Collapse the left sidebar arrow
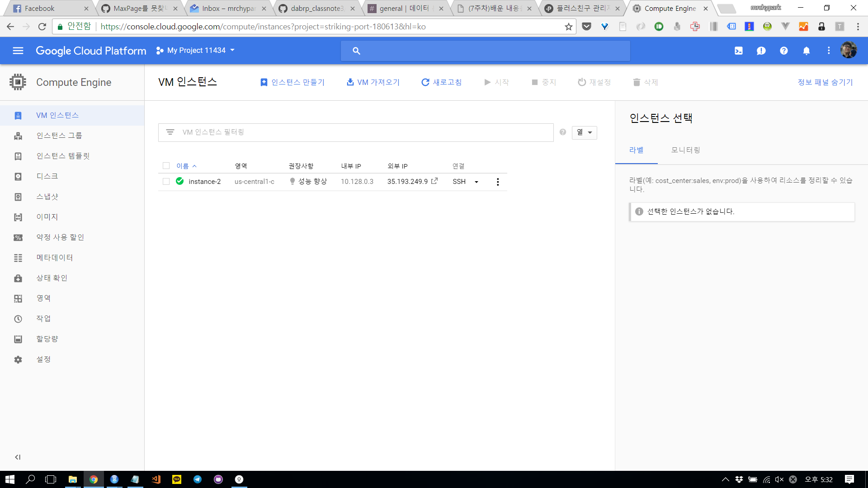The image size is (868, 488). (x=18, y=457)
